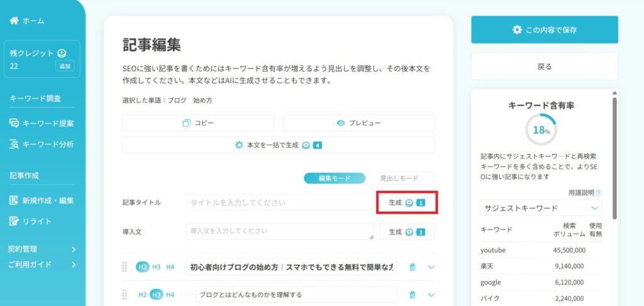644x306 pixels.
Task: Delete the 初心者向けブログ heading via trash icon
Action: coord(413,267)
